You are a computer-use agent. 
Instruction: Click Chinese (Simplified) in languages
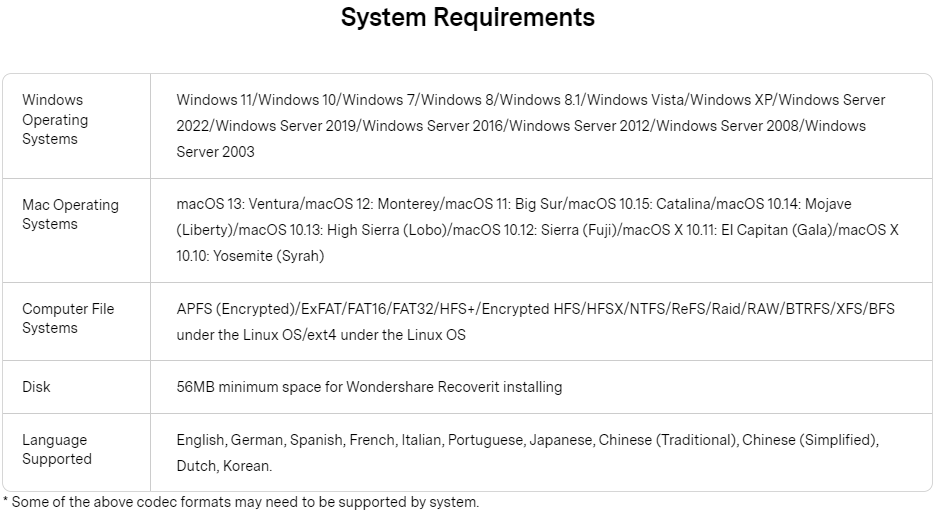(x=810, y=440)
